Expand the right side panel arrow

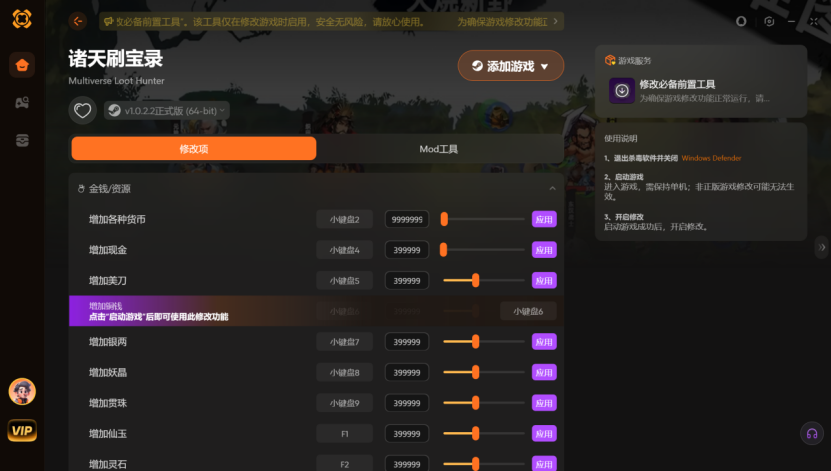tap(822, 246)
